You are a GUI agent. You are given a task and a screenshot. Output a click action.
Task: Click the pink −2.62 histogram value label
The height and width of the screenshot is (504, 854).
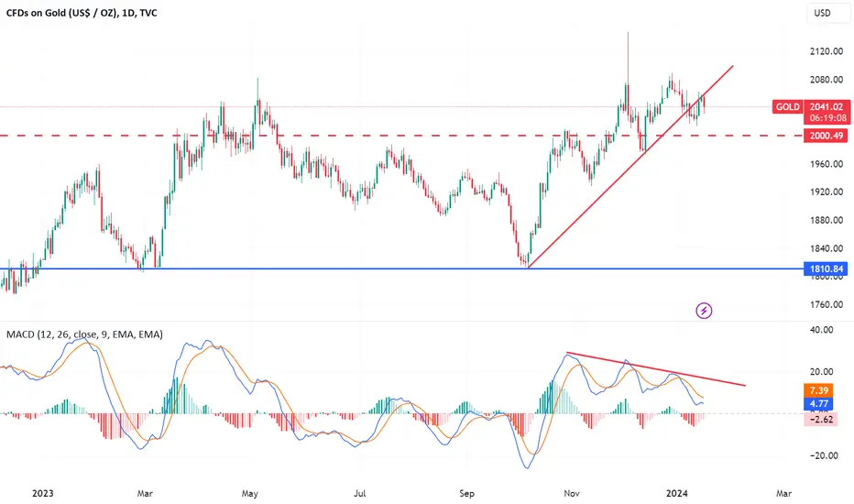point(821,419)
